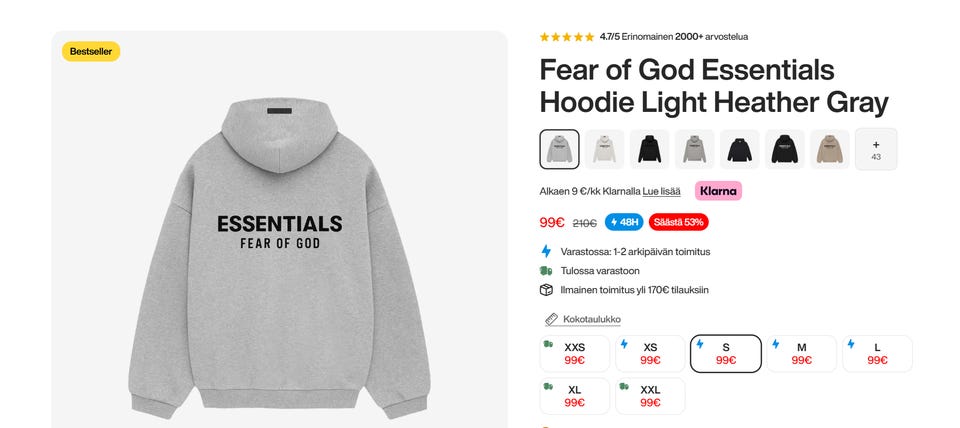Pick size XXL for 99€

point(650,396)
